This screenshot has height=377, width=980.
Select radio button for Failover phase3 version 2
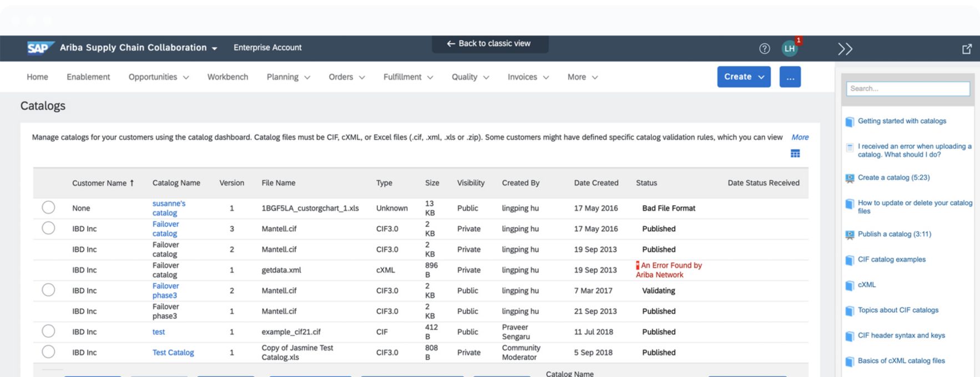click(48, 290)
